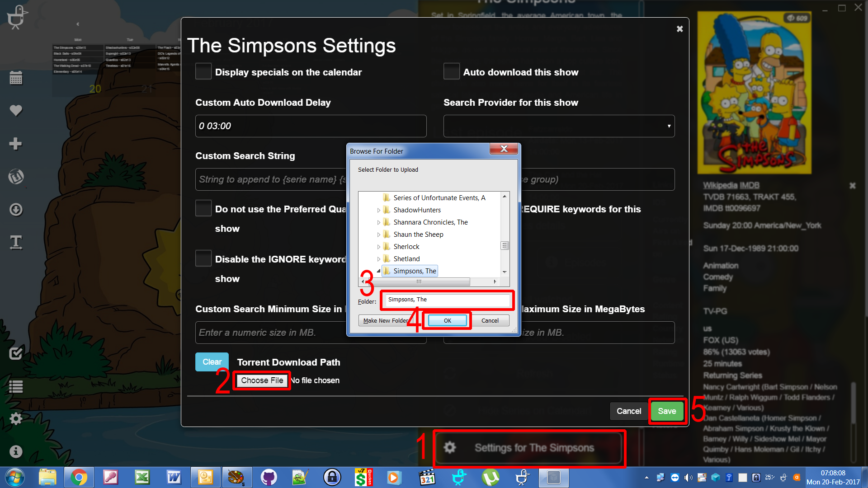Click the info about sidebar icon
Image resolution: width=868 pixels, height=488 pixels.
(x=16, y=451)
